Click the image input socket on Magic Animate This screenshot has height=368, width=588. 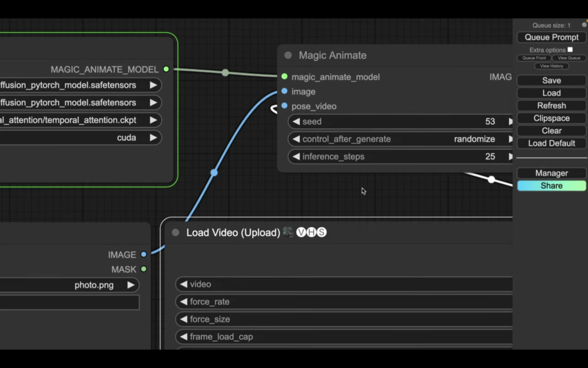[x=284, y=91]
